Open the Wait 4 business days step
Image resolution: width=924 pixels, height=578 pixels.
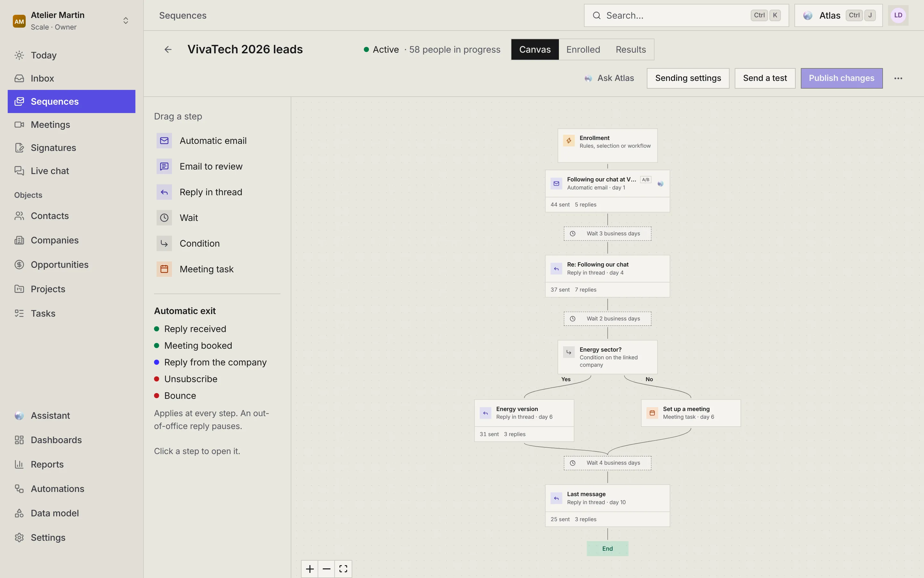click(x=607, y=463)
